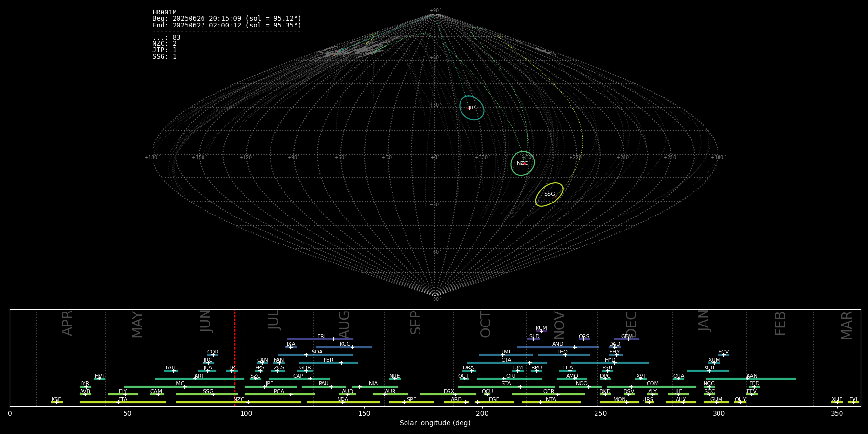Click the EVI shower label in timeline

coord(853,400)
